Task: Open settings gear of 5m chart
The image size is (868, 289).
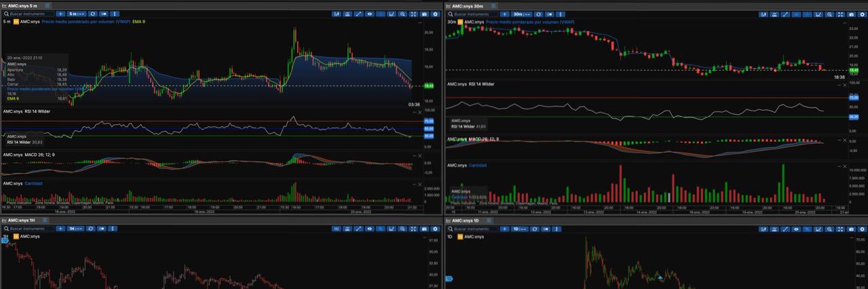Action: (x=435, y=14)
